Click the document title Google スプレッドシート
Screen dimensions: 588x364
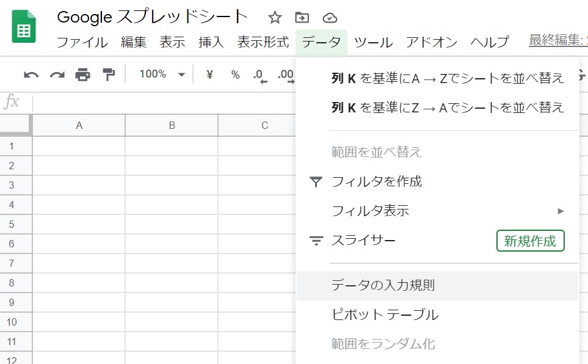(x=152, y=17)
